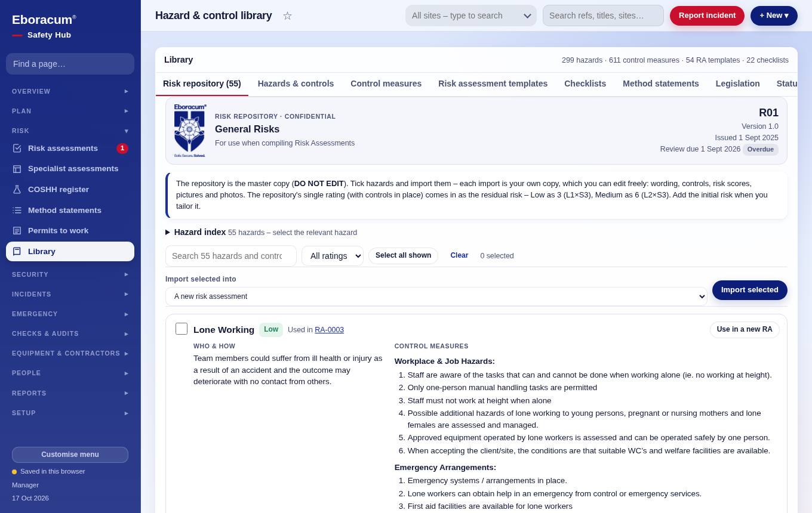812x513 pixels.
Task: Click the Eboracum shield logo
Action: 189,131
